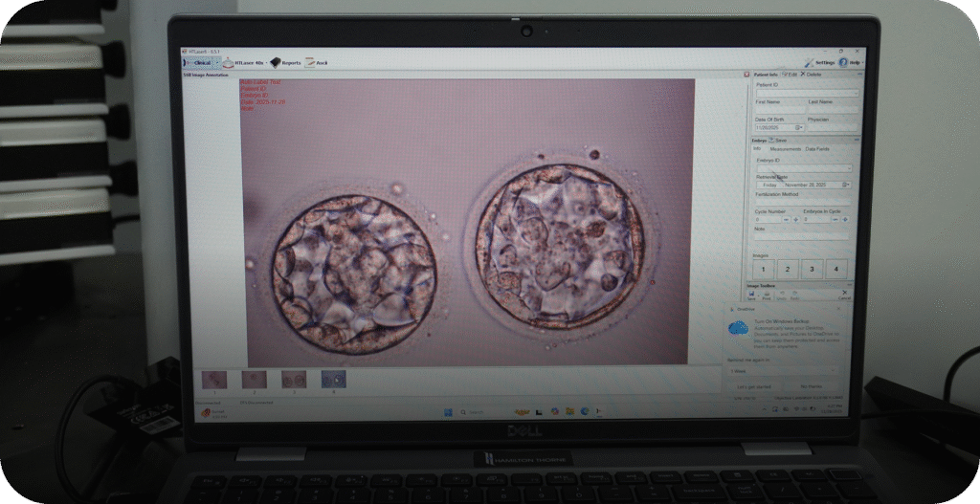
Task: Open the Help menu
Action: pos(850,62)
